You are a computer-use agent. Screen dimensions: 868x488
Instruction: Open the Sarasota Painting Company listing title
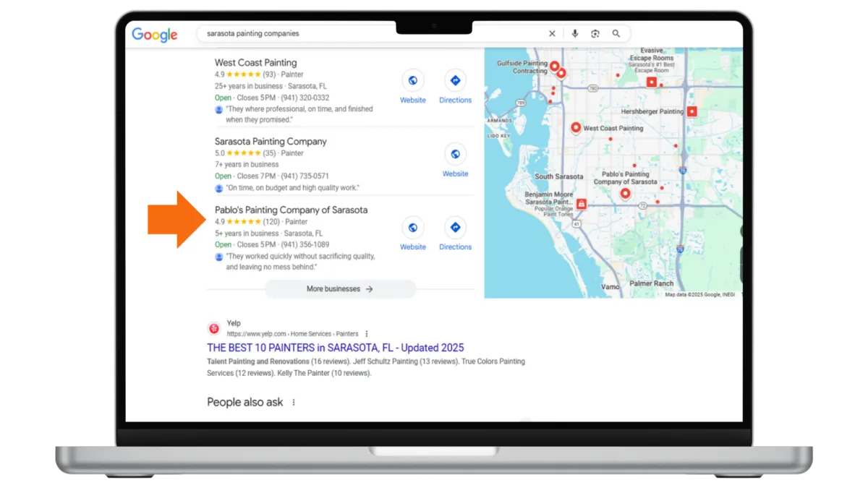pos(271,142)
